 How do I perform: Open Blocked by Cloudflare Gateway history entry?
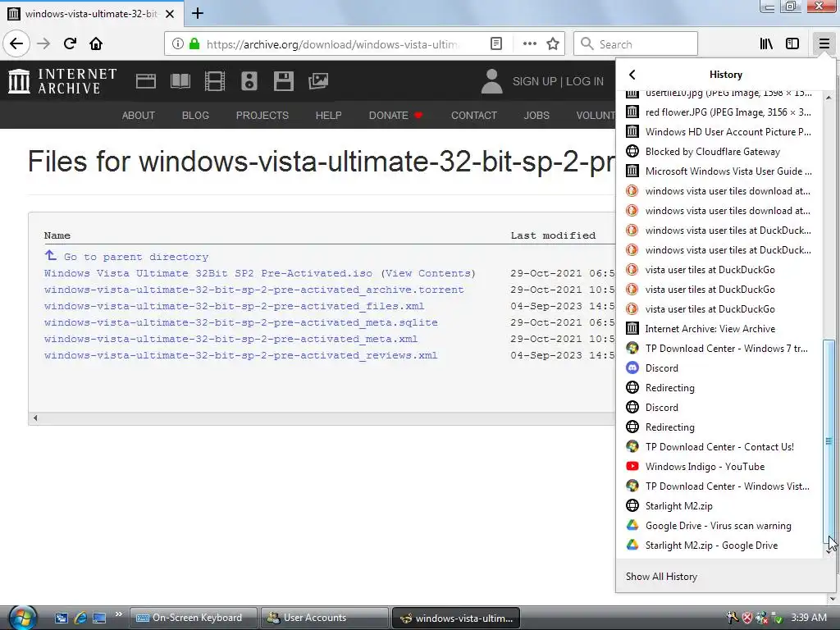click(x=719, y=152)
